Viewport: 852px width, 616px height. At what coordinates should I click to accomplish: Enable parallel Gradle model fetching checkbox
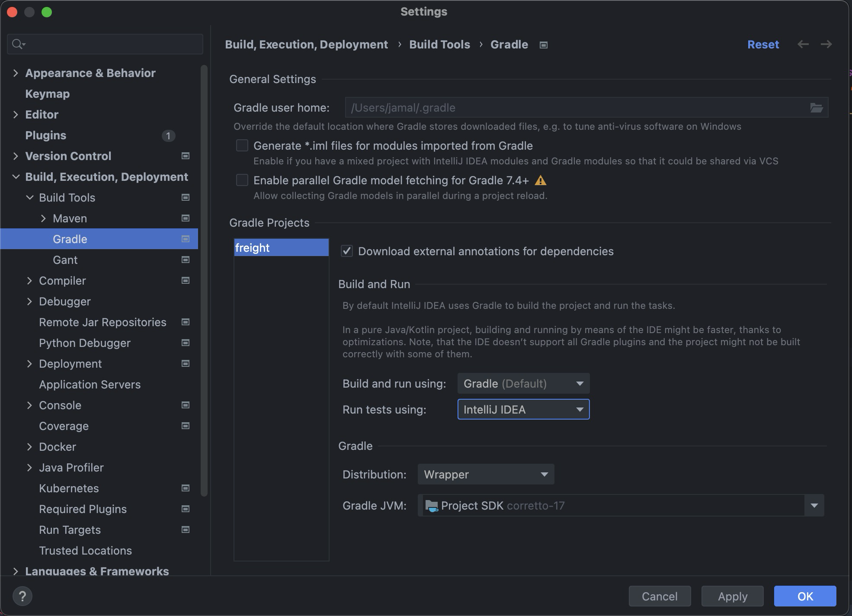(242, 180)
